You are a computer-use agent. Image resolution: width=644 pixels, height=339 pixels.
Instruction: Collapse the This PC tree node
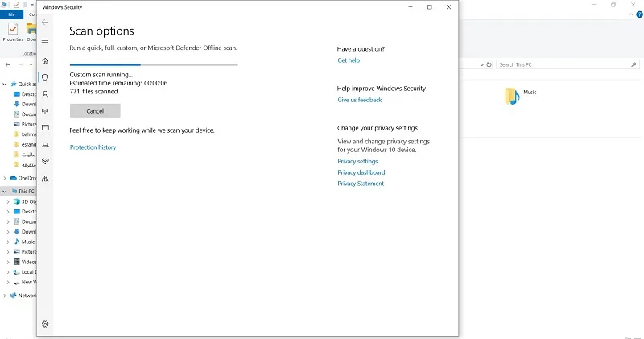(5, 191)
